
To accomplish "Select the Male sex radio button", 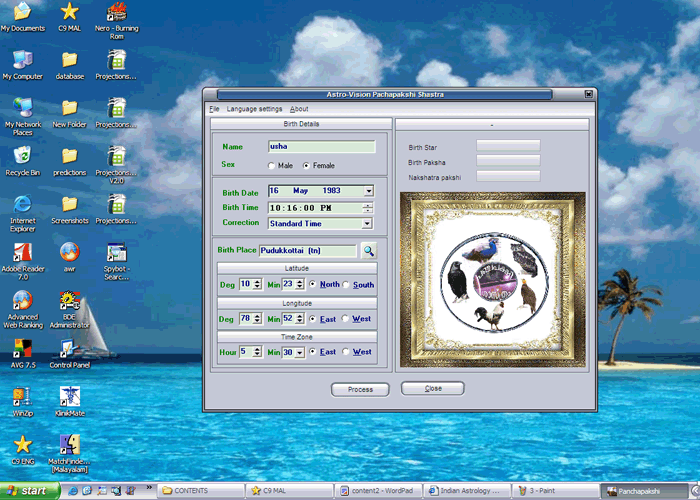I will [271, 166].
